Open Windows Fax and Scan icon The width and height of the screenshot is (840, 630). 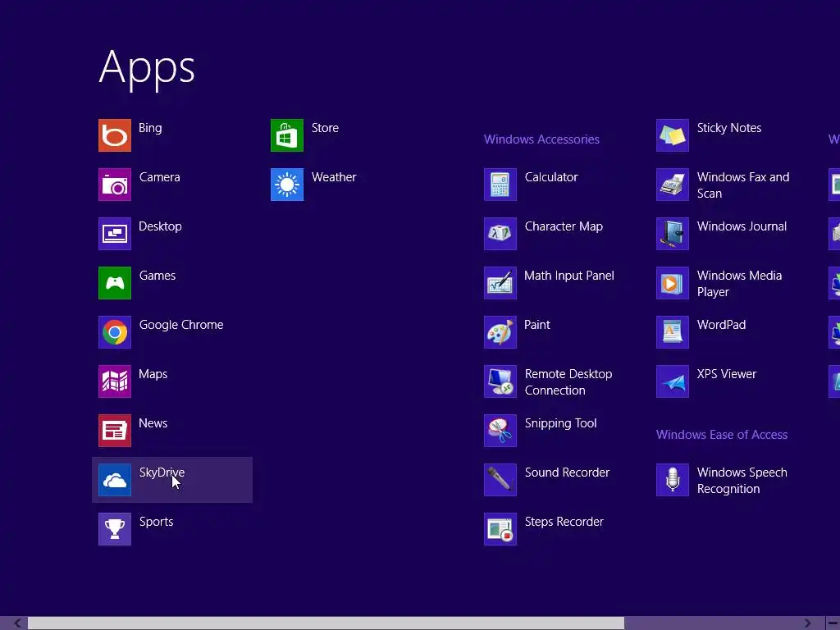pyautogui.click(x=673, y=185)
